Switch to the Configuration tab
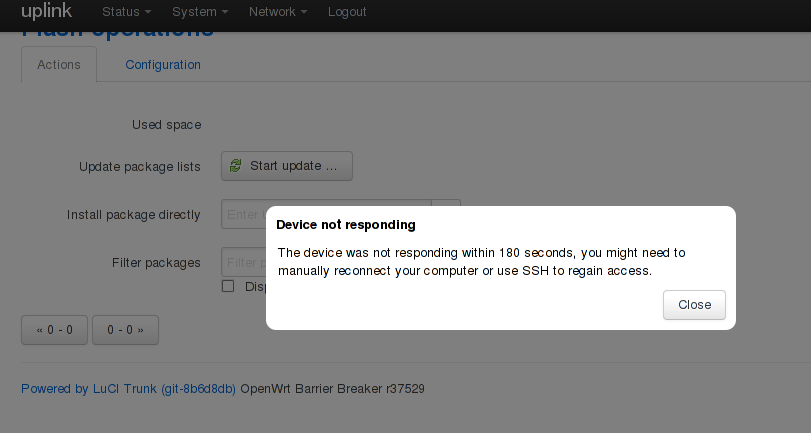Viewport: 811px width, 433px height. coord(163,65)
